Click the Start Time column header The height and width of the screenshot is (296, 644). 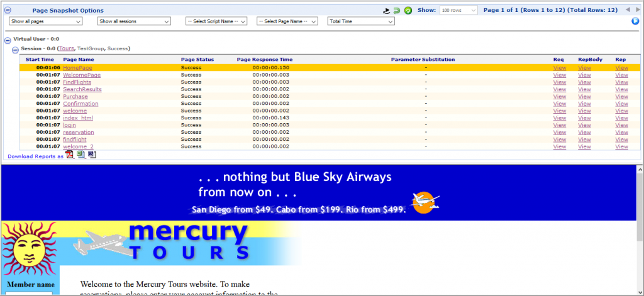point(40,60)
